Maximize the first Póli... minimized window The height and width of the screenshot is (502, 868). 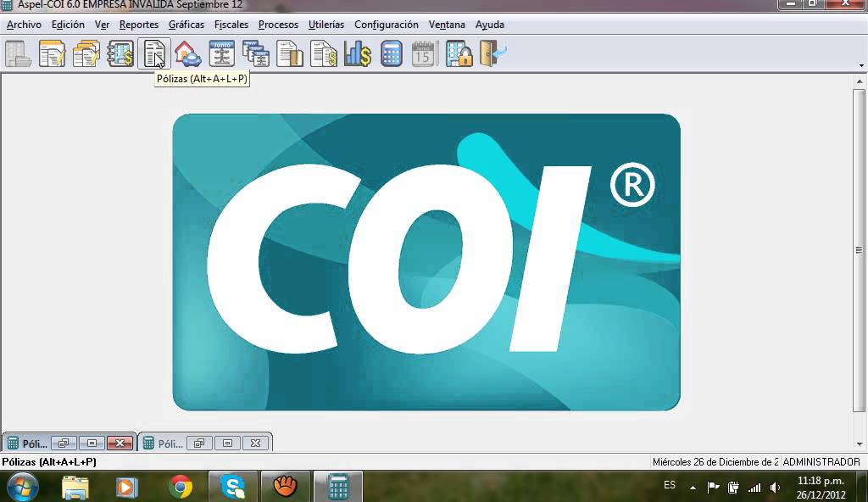(x=92, y=443)
